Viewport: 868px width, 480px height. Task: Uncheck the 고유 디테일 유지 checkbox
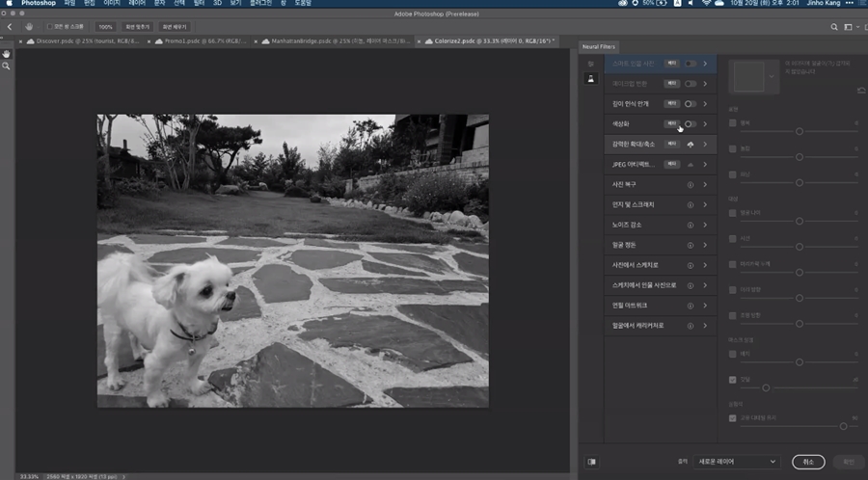732,418
